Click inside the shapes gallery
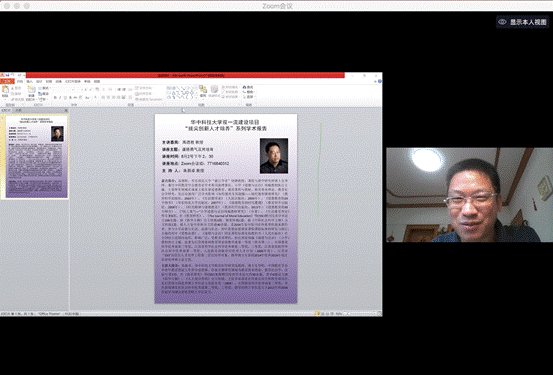The image size is (553, 375). (181, 93)
